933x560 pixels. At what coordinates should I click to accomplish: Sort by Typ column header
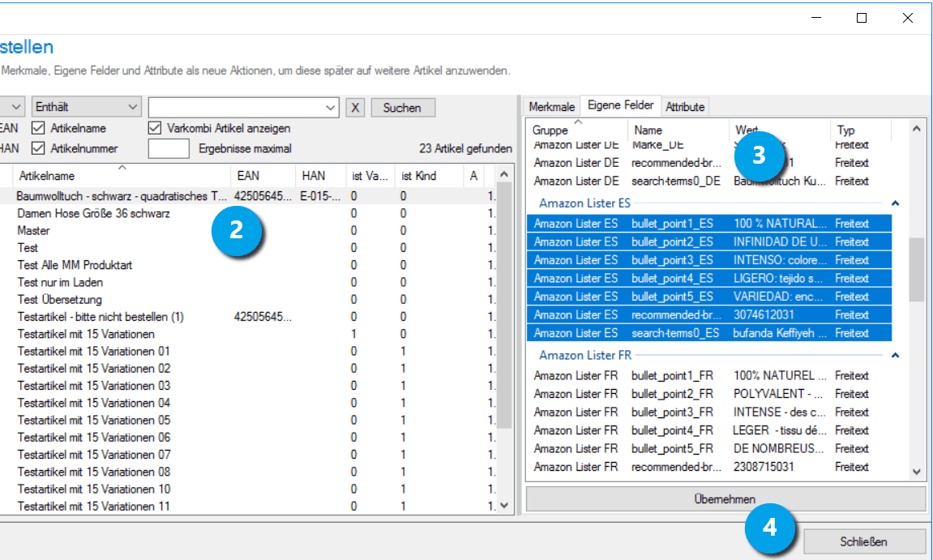(860, 130)
